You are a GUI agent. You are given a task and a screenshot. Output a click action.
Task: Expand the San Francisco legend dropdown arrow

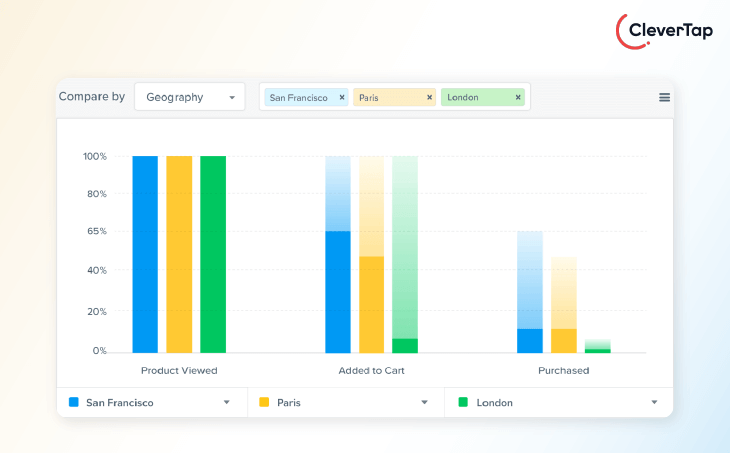click(227, 403)
